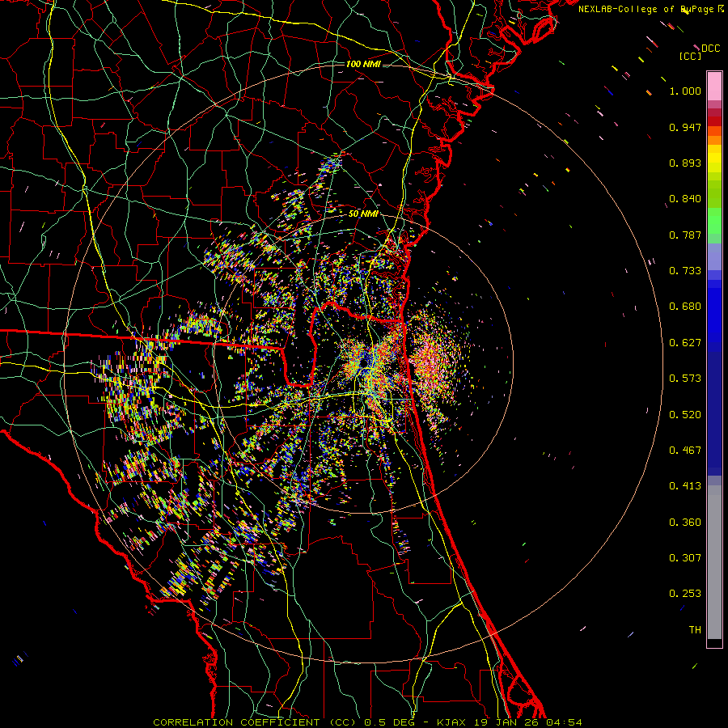This screenshot has height=728, width=728.
Task: Click the 0.840 scale value
Action: (685, 199)
